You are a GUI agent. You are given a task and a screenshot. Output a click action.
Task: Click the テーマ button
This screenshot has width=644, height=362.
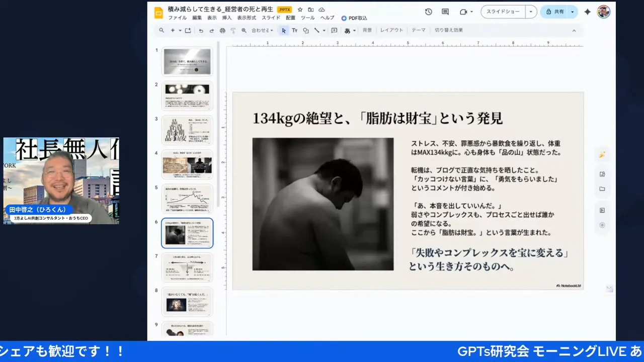[x=418, y=30]
